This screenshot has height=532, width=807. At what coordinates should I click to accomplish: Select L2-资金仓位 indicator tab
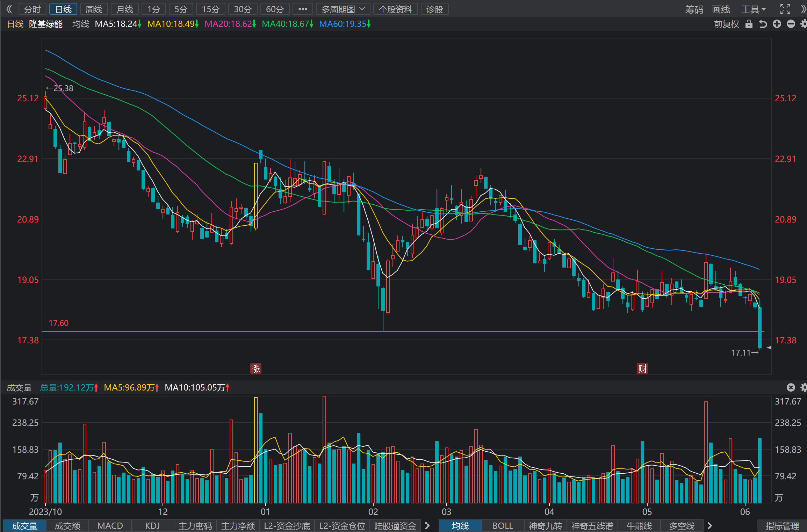pos(342,526)
